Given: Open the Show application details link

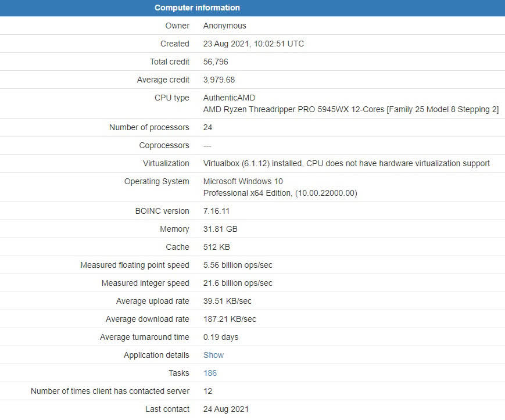Looking at the screenshot, I should [x=213, y=355].
